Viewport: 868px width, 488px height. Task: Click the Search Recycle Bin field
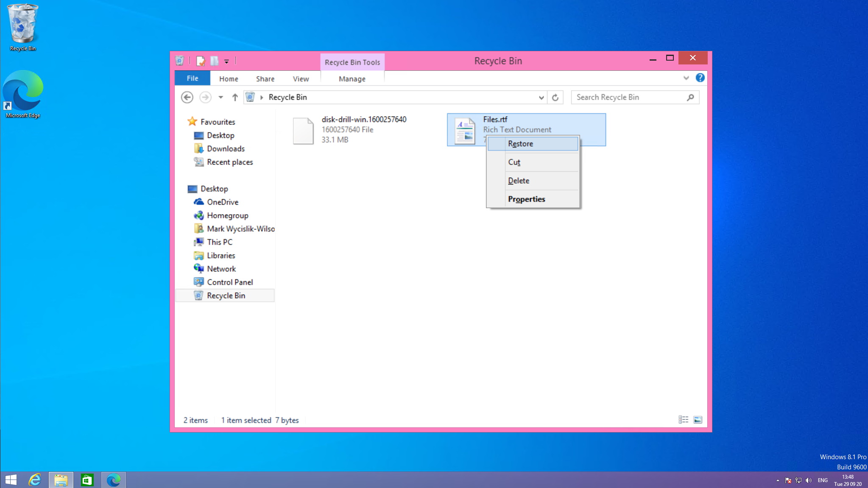click(635, 98)
